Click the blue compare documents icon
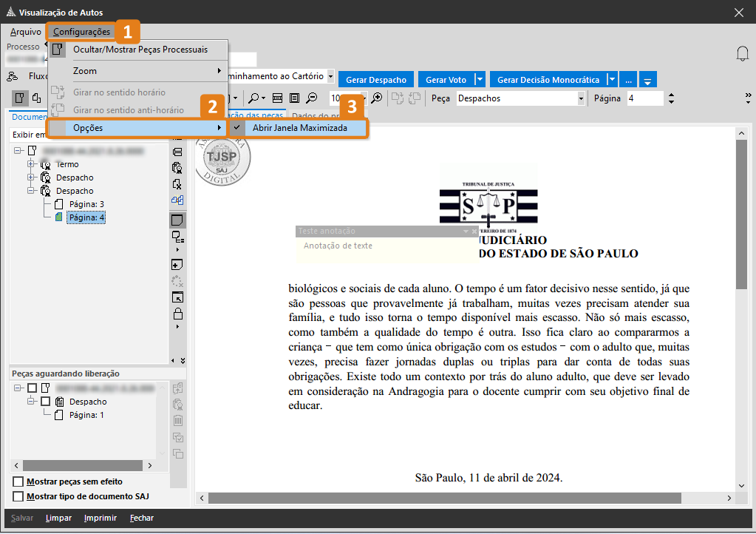The height and width of the screenshot is (534, 756). tap(177, 200)
